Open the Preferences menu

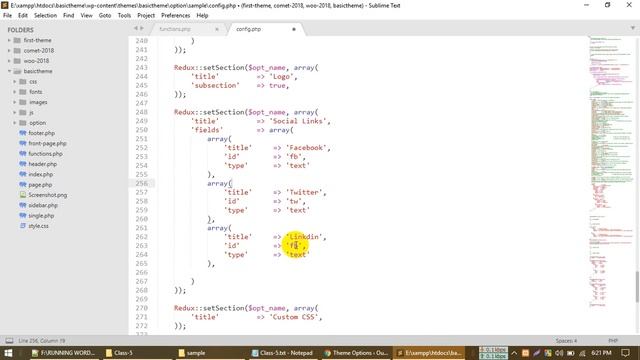[x=176, y=16]
